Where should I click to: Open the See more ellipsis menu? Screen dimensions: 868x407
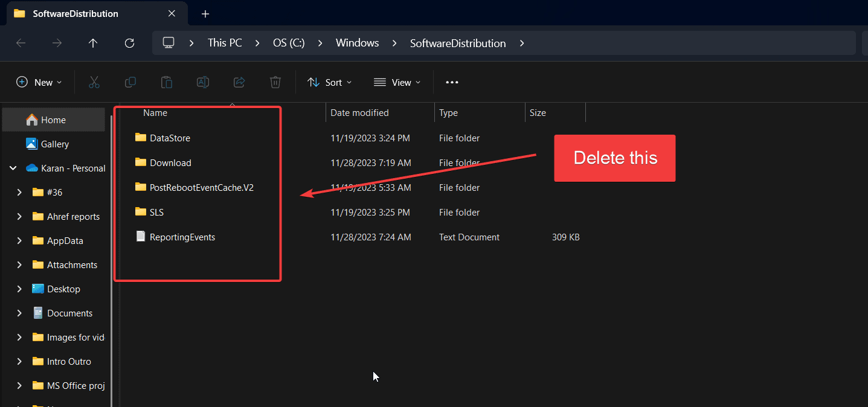[452, 82]
